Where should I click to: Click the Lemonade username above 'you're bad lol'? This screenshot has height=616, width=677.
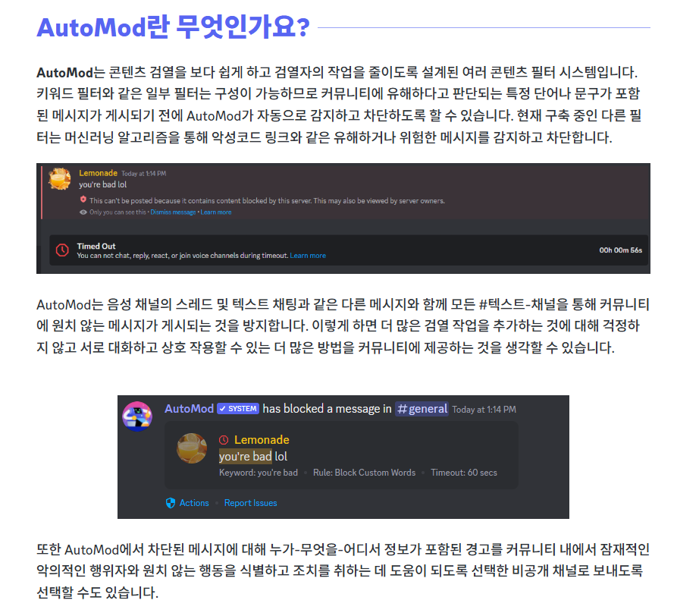98,173
